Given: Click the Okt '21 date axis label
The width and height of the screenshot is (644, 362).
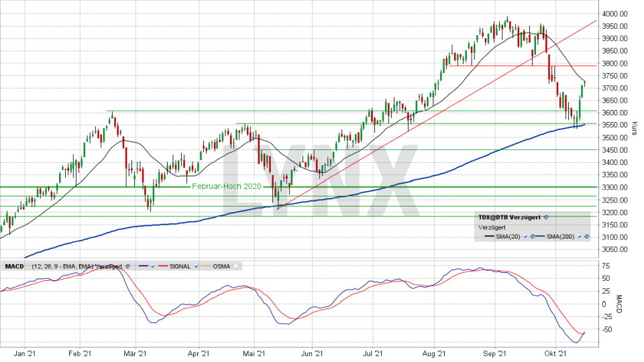Looking at the screenshot, I should pos(555,353).
